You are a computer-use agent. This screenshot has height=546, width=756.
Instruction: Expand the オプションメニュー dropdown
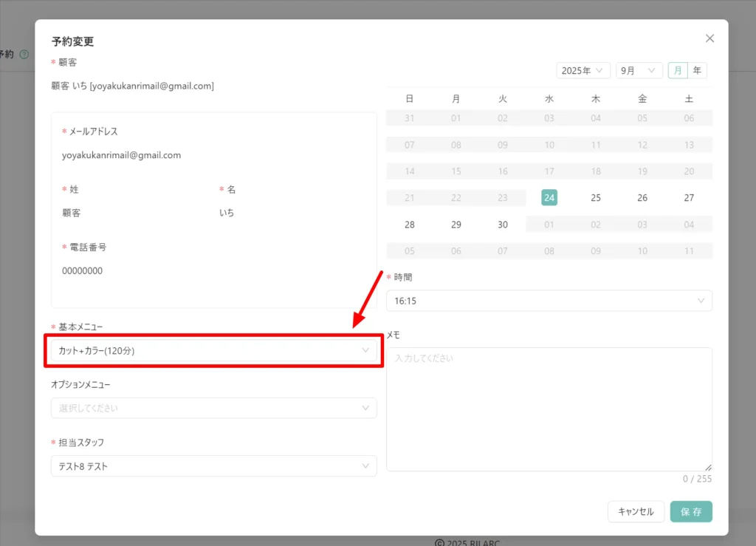[x=213, y=408]
